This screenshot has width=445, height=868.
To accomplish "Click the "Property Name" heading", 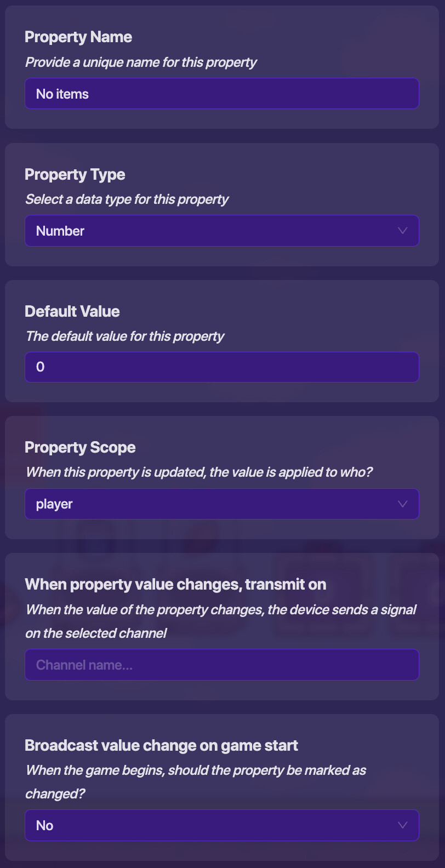I will 78,37.
